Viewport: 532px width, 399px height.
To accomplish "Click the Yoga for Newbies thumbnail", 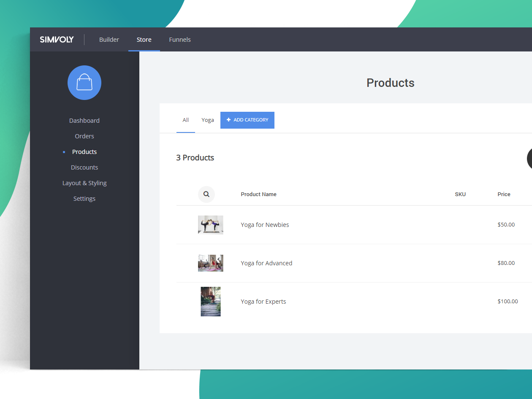I will pos(211,225).
